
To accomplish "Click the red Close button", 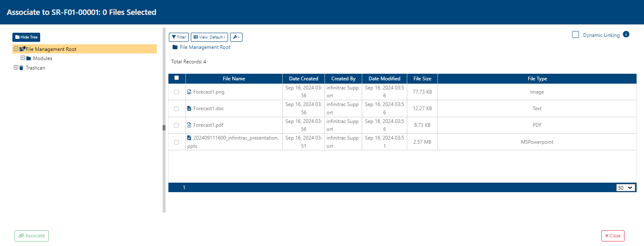I will (x=613, y=236).
